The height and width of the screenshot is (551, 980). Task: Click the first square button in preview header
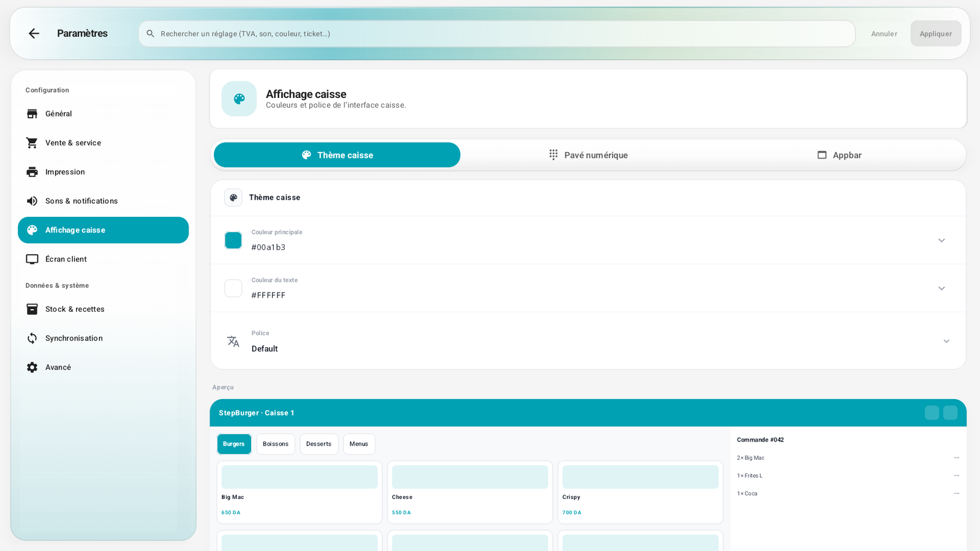[x=932, y=413]
